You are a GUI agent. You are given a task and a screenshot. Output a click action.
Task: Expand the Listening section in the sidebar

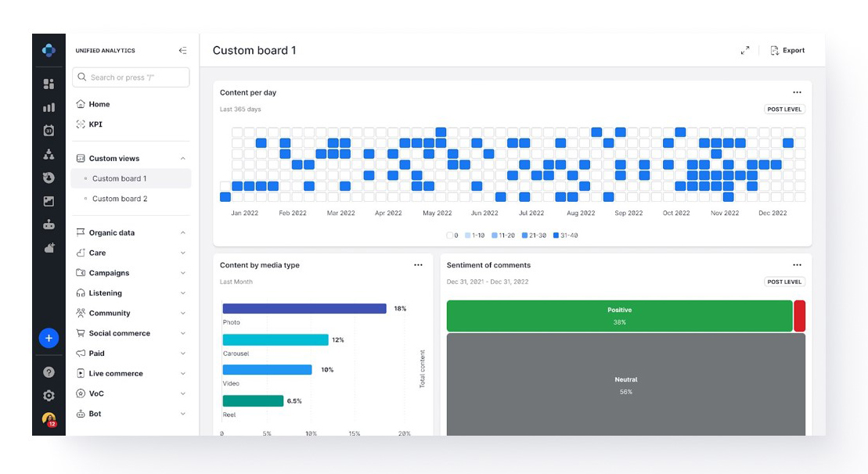[183, 293]
